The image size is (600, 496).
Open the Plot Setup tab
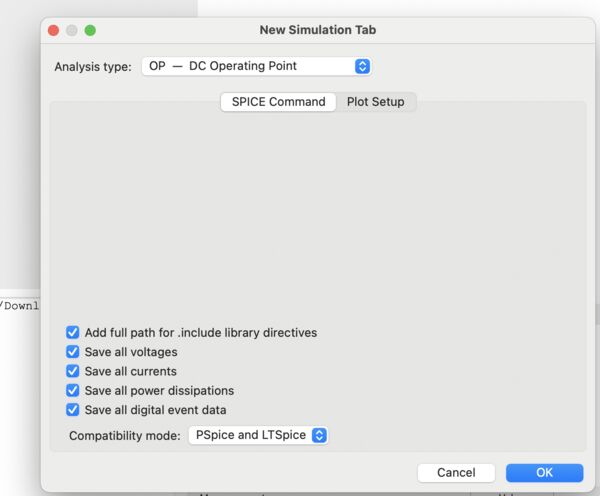click(375, 102)
